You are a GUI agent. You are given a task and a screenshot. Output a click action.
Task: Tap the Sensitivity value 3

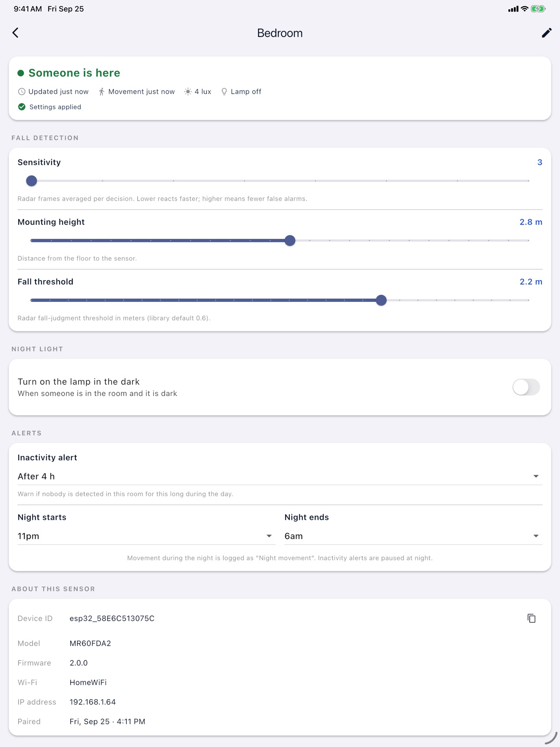pos(540,162)
